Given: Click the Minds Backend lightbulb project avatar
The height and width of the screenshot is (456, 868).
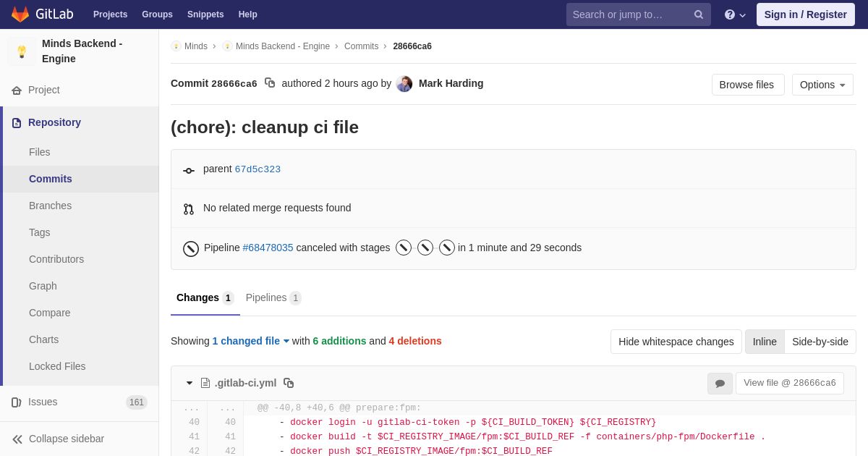Looking at the screenshot, I should click(x=22, y=51).
